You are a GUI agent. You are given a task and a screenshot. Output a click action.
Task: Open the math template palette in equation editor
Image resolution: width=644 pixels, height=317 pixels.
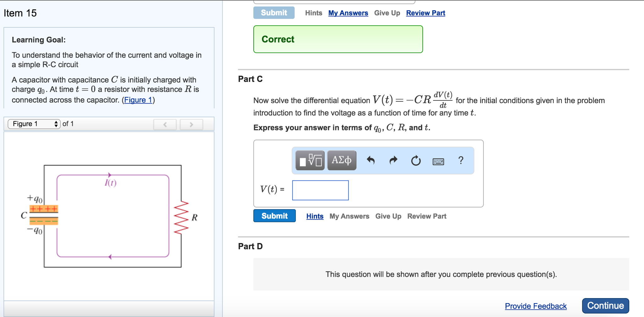[309, 161]
